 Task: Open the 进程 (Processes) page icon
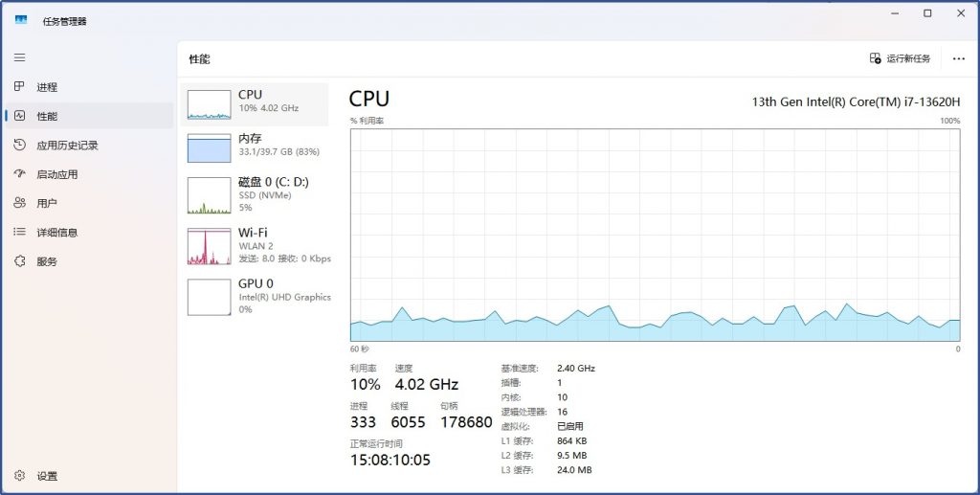[x=19, y=87]
